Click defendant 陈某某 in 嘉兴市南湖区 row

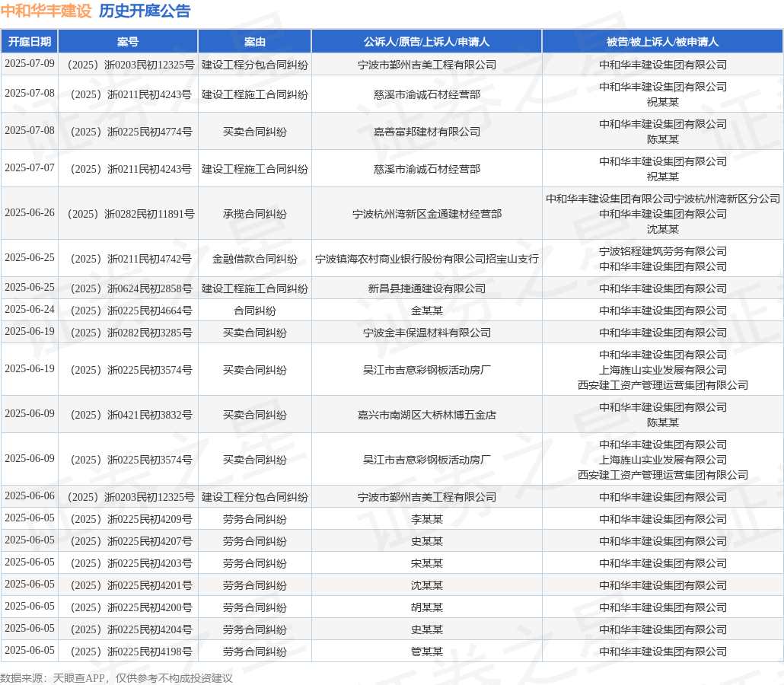662,422
